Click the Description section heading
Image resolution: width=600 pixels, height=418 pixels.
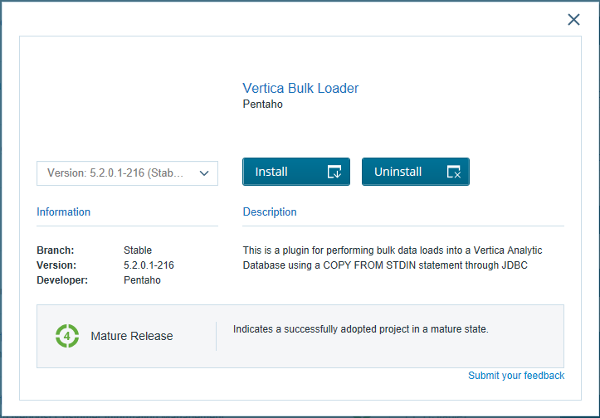[x=269, y=212]
